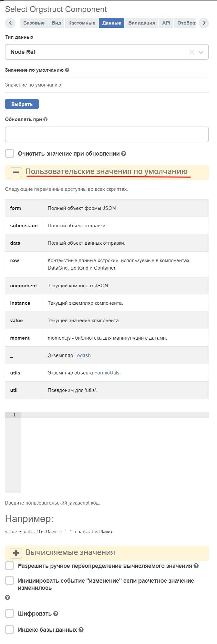
Task: Open the Тип данных dropdown arrow
Action: [x=201, y=52]
